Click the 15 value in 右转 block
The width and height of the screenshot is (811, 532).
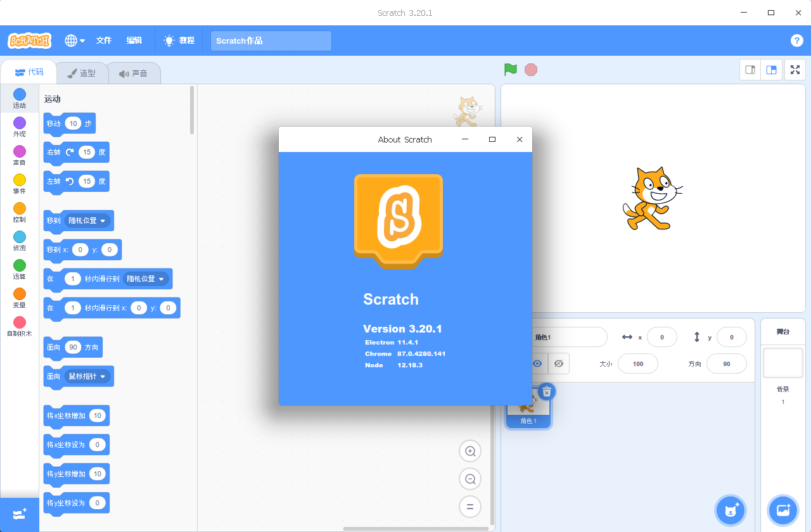[x=87, y=152]
